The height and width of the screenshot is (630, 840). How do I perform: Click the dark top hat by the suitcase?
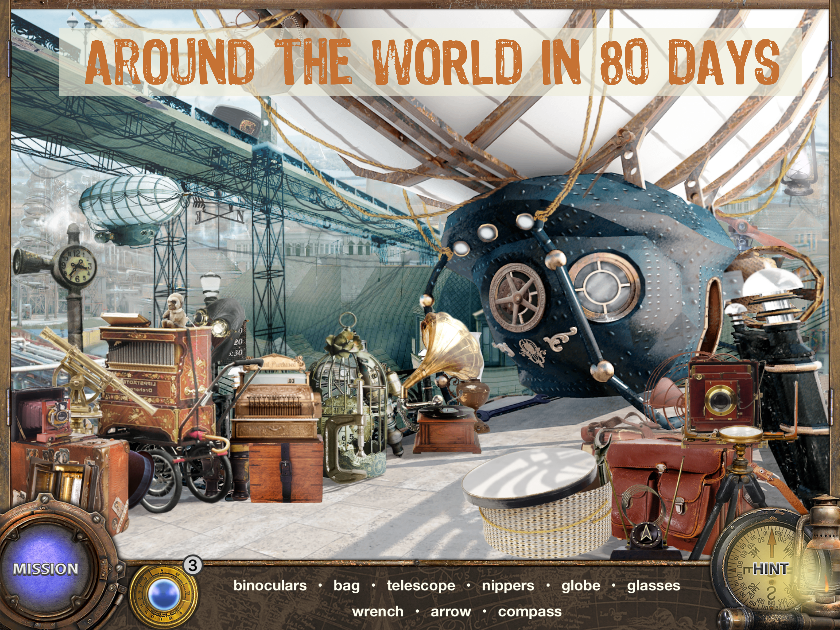(141, 480)
